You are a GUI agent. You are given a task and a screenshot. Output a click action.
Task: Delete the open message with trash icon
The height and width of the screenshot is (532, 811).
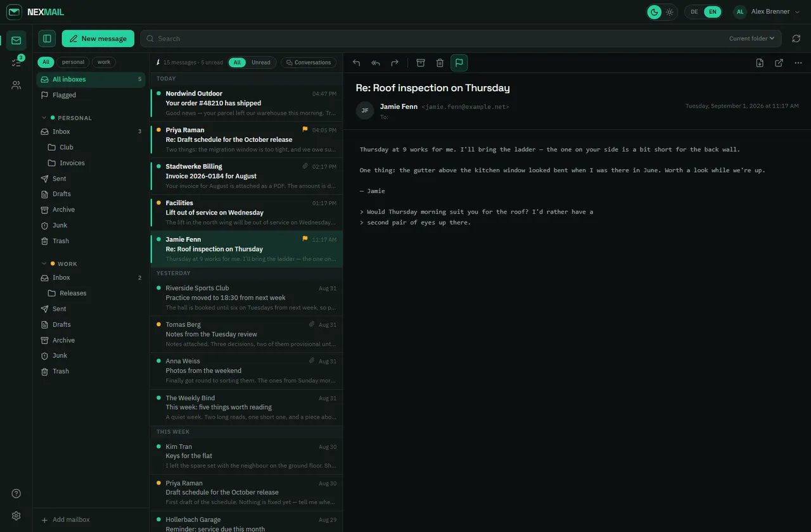(440, 63)
